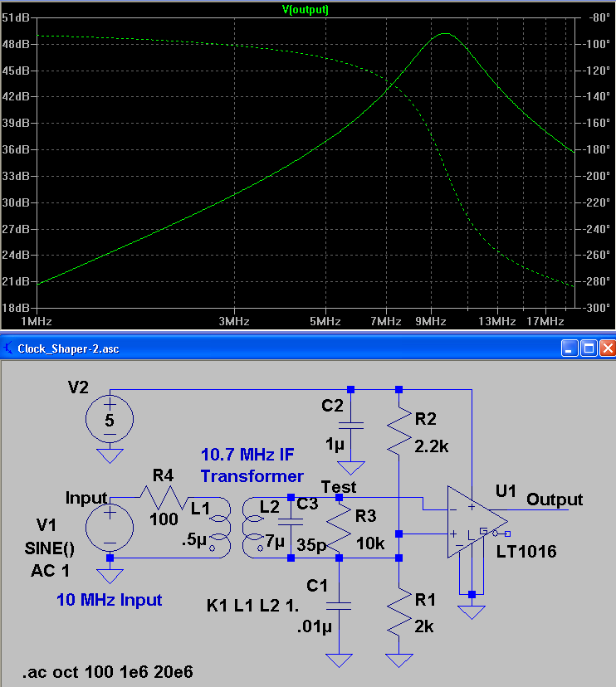This screenshot has height=687, width=616.
Task: Click the R2 2.2k resistor symbol
Action: (x=399, y=427)
